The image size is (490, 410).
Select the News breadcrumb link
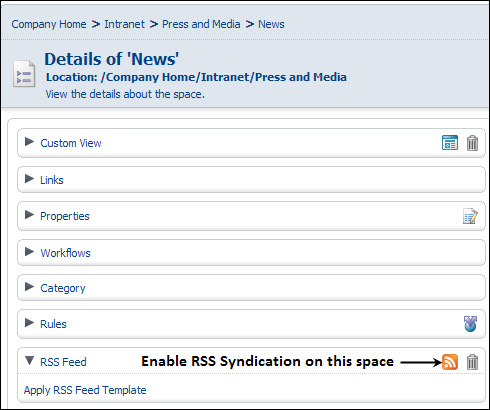271,24
